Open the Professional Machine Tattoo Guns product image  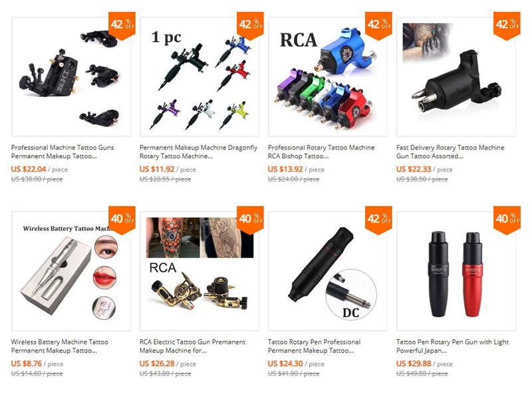click(x=71, y=76)
